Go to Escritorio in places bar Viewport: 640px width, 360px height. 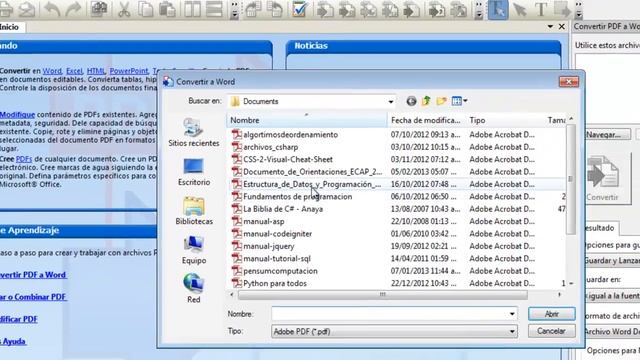(x=193, y=171)
